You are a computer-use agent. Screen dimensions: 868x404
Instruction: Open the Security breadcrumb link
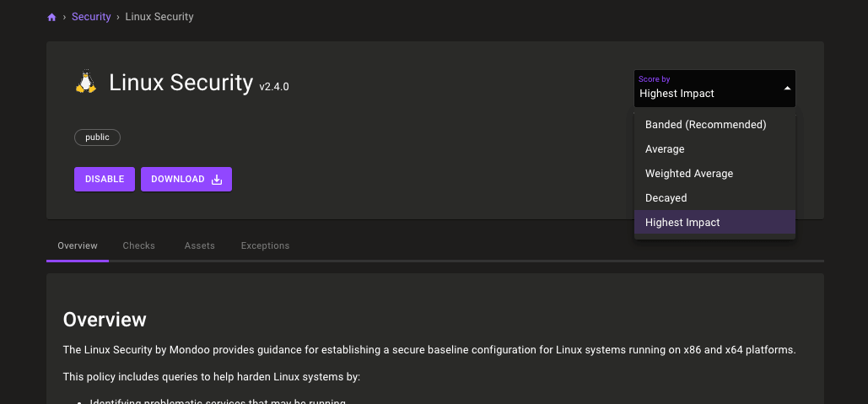[91, 17]
